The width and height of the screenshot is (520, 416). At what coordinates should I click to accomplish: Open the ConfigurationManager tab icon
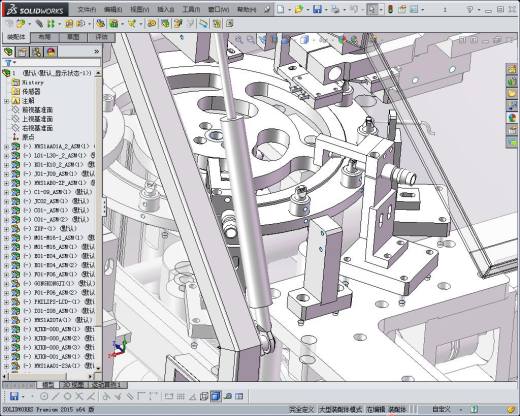[37, 52]
